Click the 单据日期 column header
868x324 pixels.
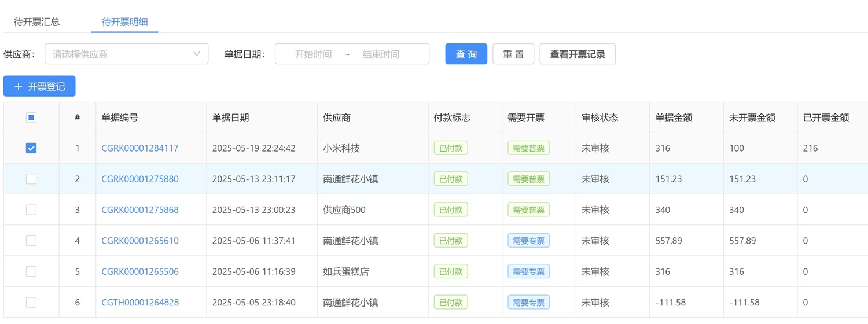(231, 117)
